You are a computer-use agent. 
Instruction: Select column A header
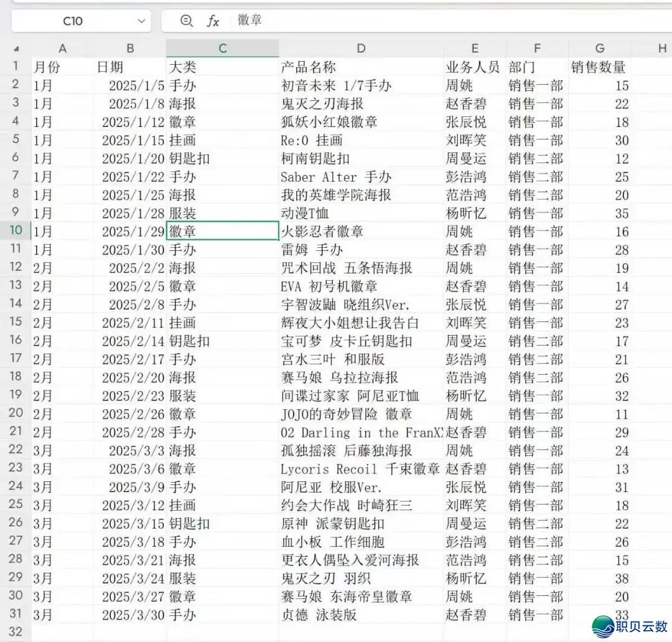[63, 49]
